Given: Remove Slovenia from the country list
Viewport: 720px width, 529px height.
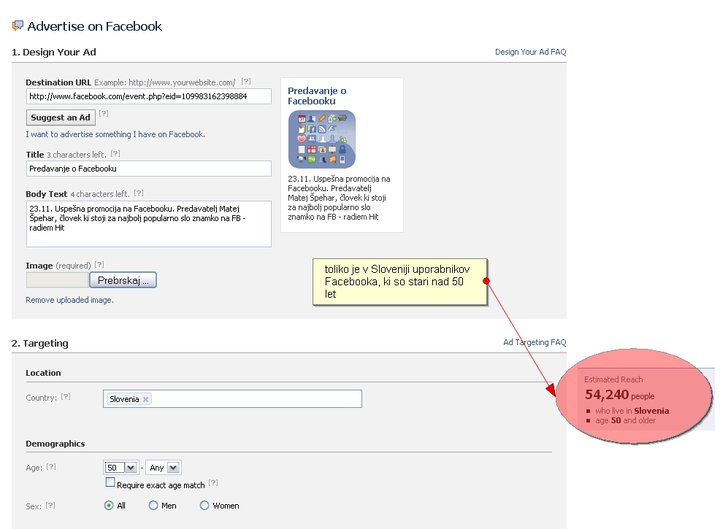Looking at the screenshot, I should pyautogui.click(x=146, y=399).
